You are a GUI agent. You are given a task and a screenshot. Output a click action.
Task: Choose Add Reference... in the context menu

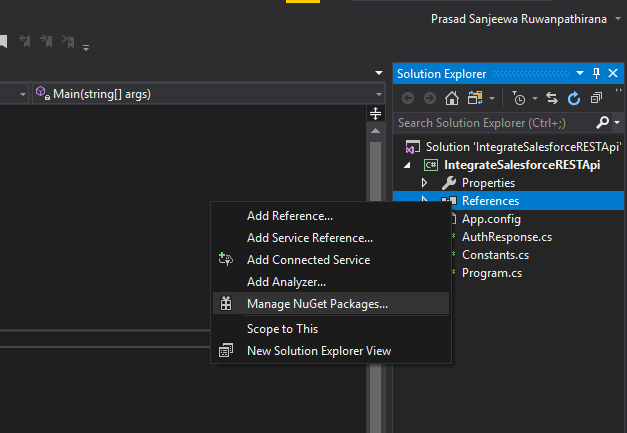click(289, 215)
